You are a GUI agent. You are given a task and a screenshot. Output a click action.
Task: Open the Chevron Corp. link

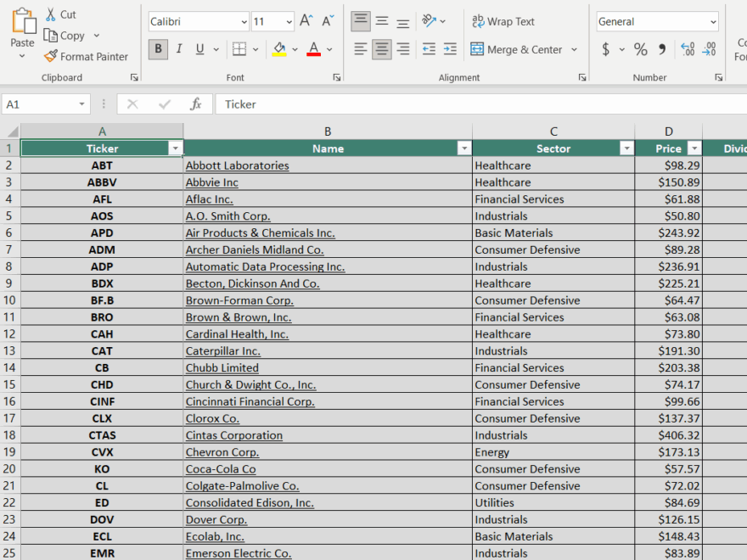(x=222, y=452)
